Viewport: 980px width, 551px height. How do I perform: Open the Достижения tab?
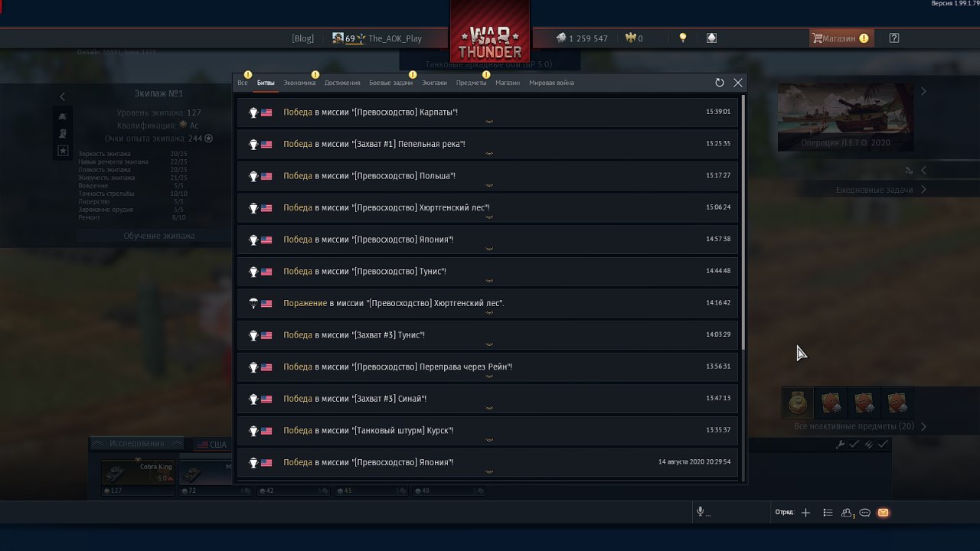point(342,83)
